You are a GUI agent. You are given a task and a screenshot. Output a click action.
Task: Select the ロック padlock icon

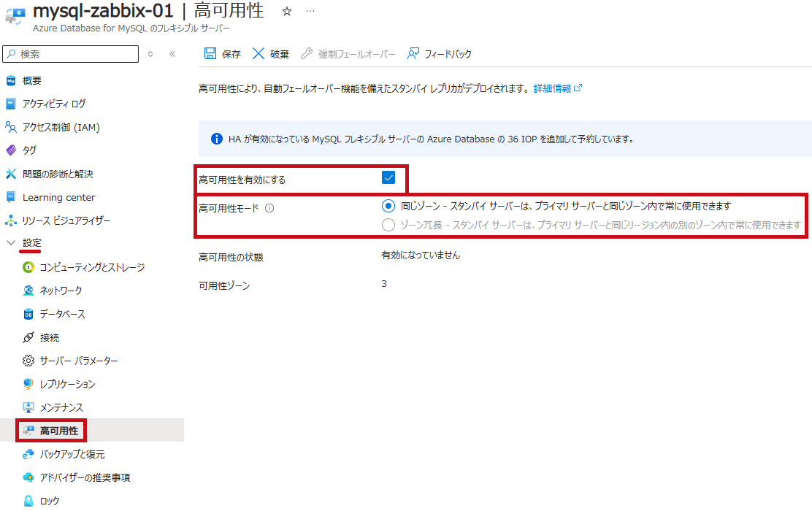point(28,501)
